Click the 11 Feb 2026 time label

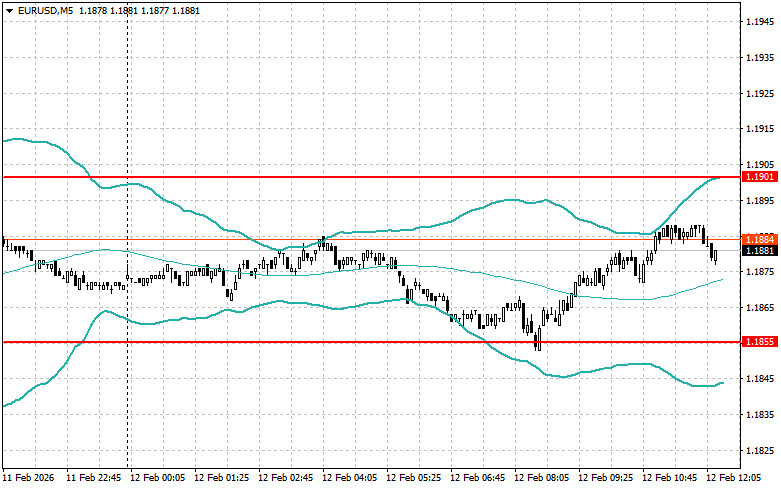coord(28,478)
